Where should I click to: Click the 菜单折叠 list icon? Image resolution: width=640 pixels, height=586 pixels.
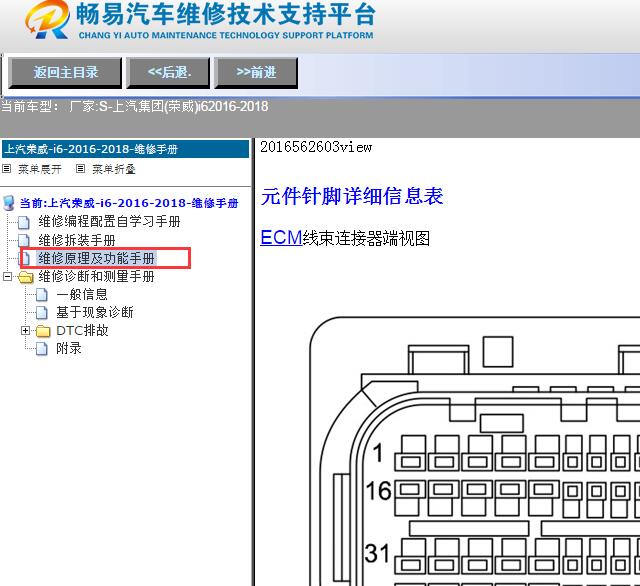[x=80, y=168]
